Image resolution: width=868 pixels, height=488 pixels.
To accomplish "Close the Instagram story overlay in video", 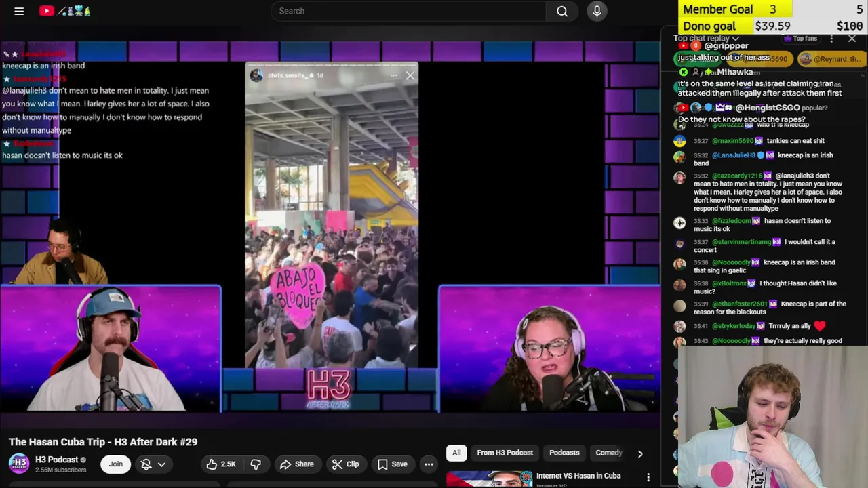I will (410, 76).
